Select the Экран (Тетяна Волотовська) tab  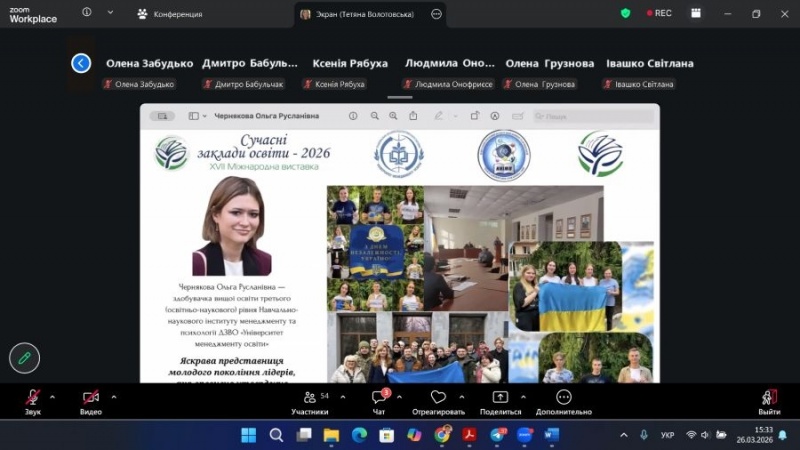[360, 14]
